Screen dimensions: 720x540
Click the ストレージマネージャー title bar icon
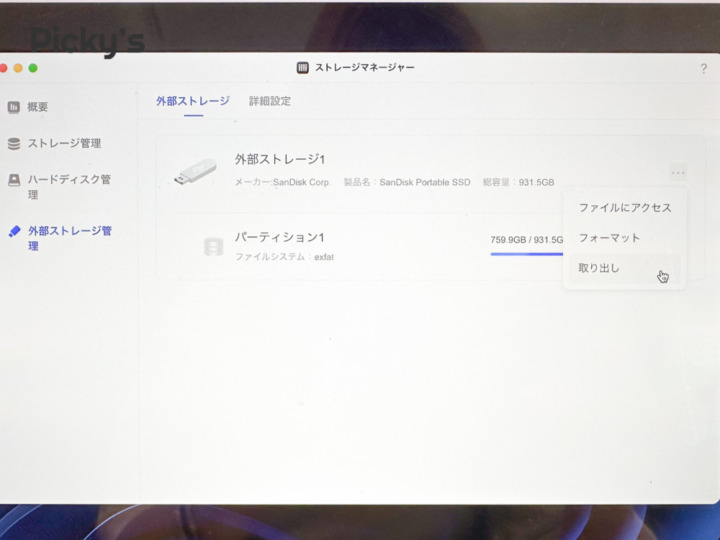[302, 68]
